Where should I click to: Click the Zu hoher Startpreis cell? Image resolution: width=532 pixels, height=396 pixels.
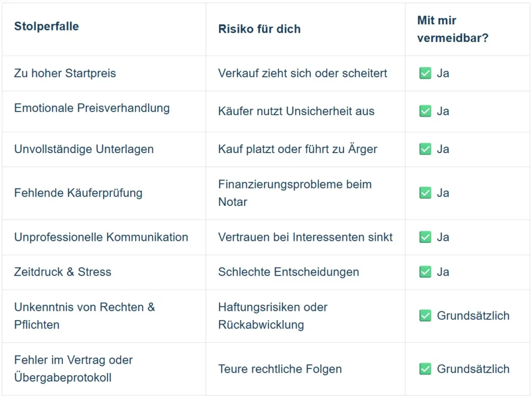65,73
